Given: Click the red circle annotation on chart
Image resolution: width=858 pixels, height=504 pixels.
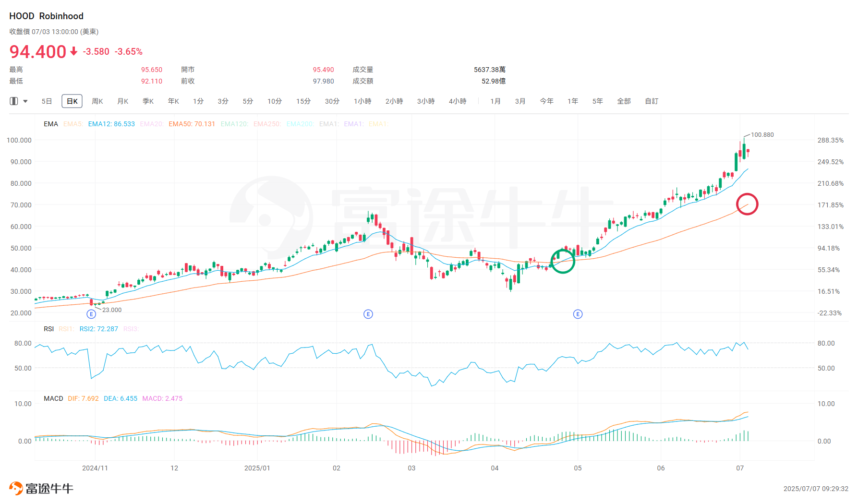Looking at the screenshot, I should point(747,204).
